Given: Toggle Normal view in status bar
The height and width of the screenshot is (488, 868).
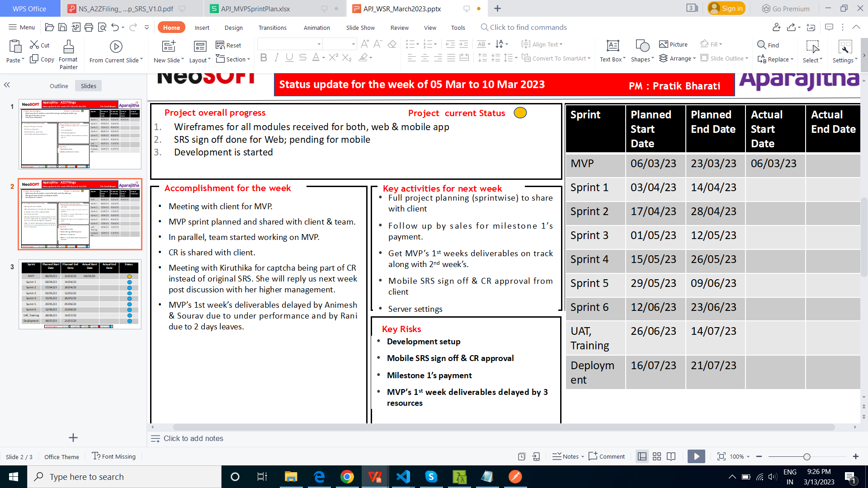Looking at the screenshot, I should [x=642, y=456].
